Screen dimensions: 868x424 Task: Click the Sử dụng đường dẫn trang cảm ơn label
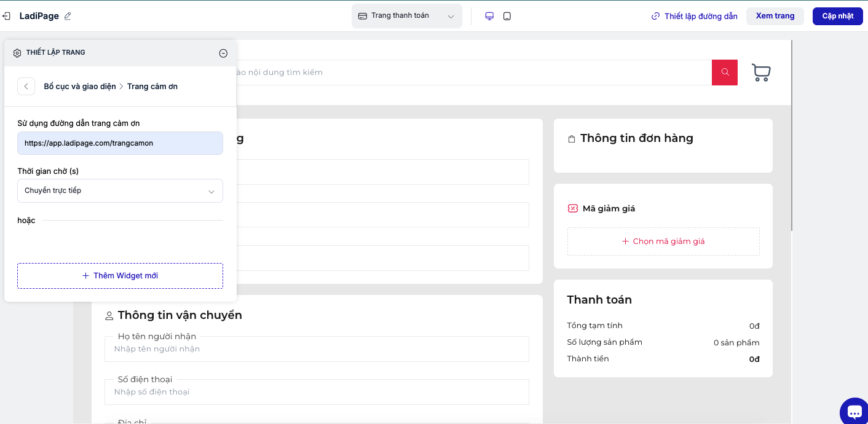click(79, 124)
